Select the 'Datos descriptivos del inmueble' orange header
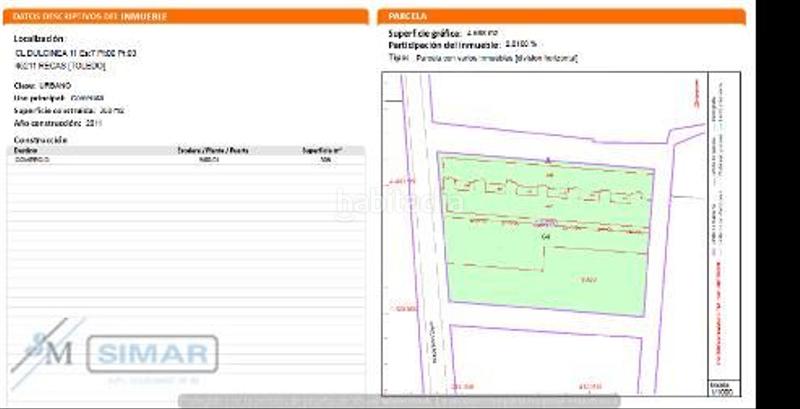Viewport: 800px width, 409px height. pyautogui.click(x=186, y=17)
